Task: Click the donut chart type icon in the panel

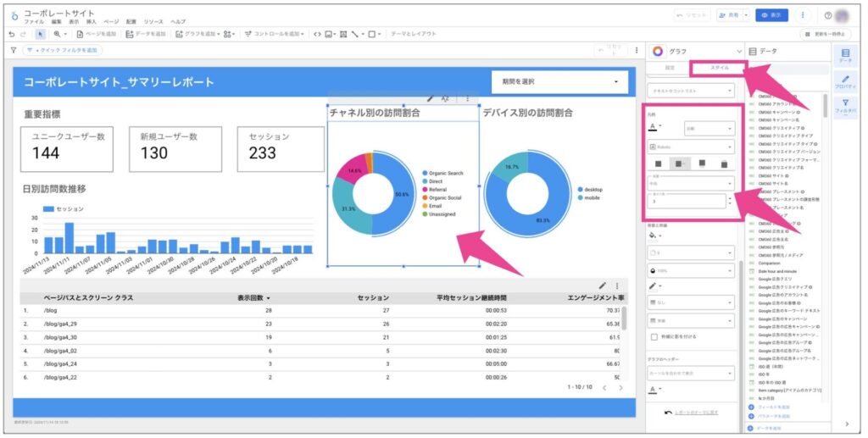Action: pos(658,52)
